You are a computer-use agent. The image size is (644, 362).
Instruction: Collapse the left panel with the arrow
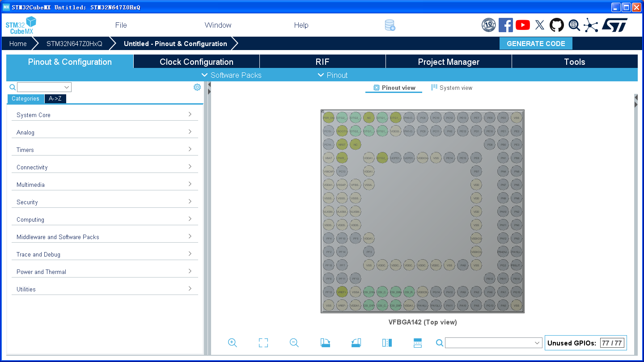coord(209,85)
